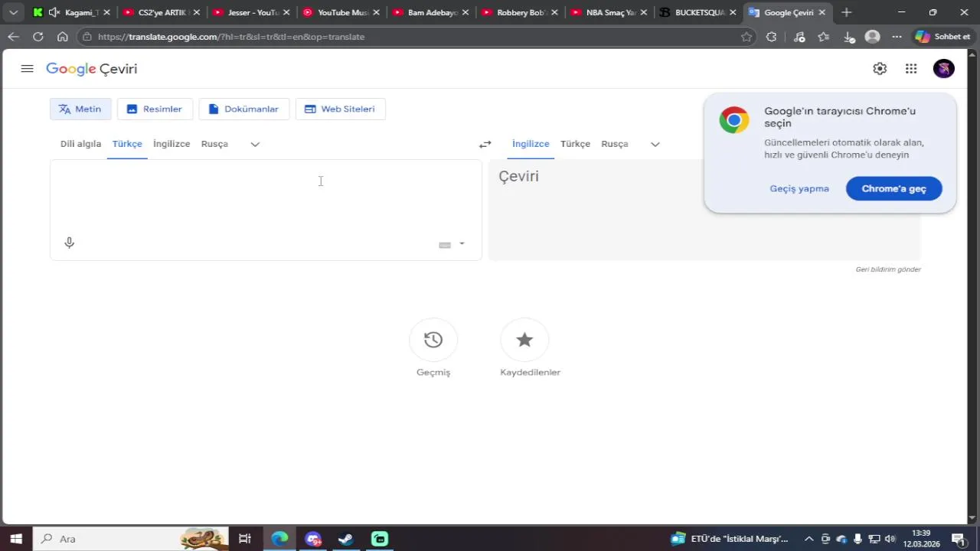Switch to the BUCKETSQUAD tab

tap(699, 12)
